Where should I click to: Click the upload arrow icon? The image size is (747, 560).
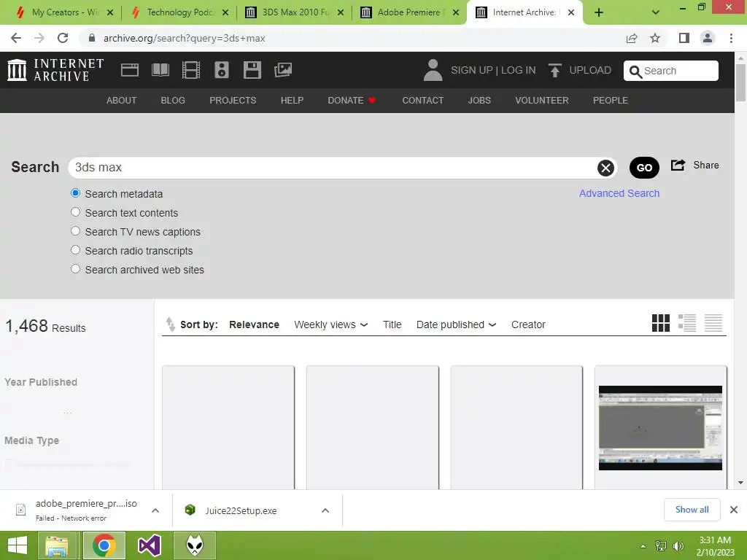click(x=554, y=70)
